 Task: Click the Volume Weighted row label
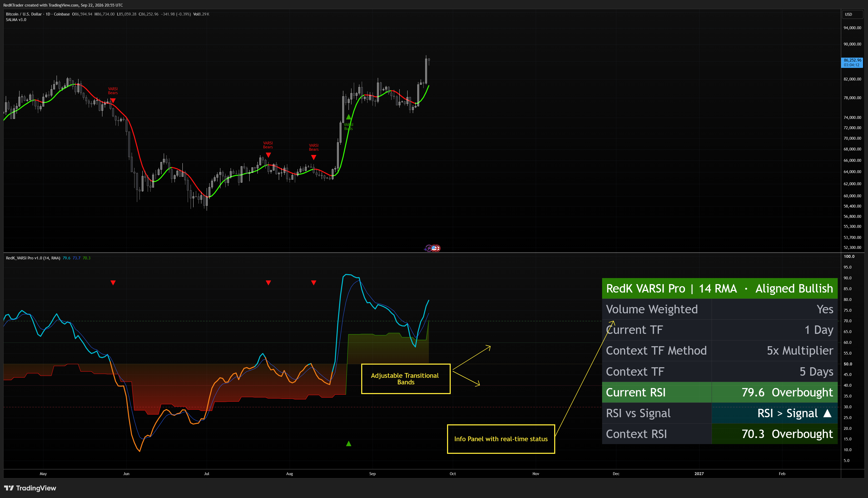pos(652,309)
